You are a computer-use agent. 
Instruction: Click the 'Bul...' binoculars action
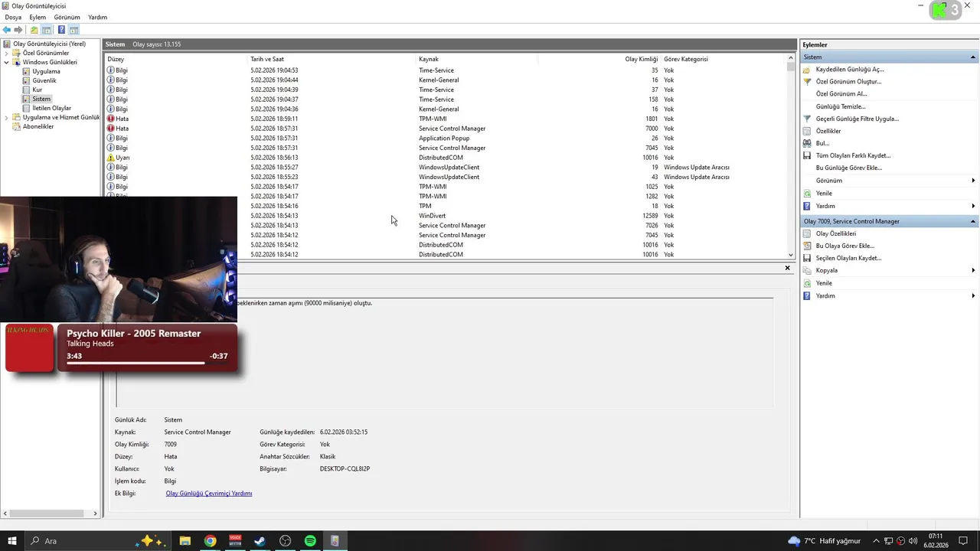coord(822,143)
